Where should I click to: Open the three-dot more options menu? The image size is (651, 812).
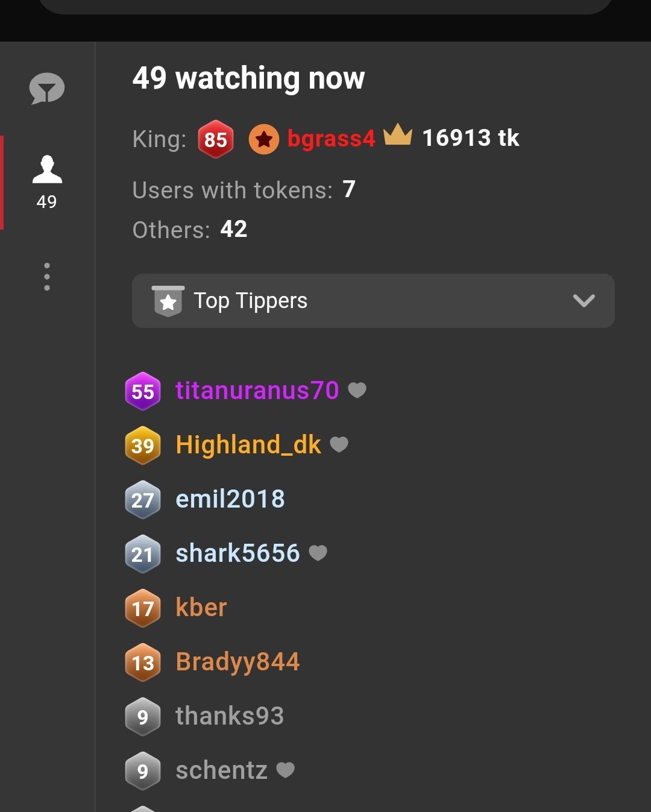point(47,277)
